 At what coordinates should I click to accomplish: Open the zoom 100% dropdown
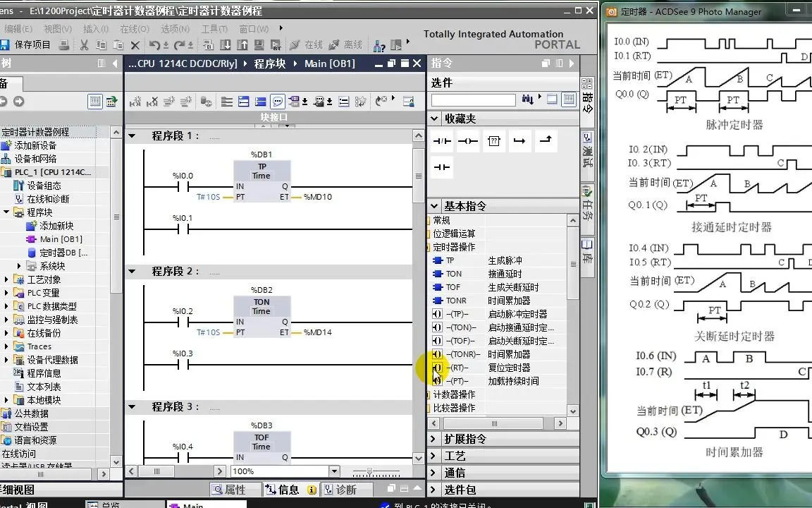335,471
